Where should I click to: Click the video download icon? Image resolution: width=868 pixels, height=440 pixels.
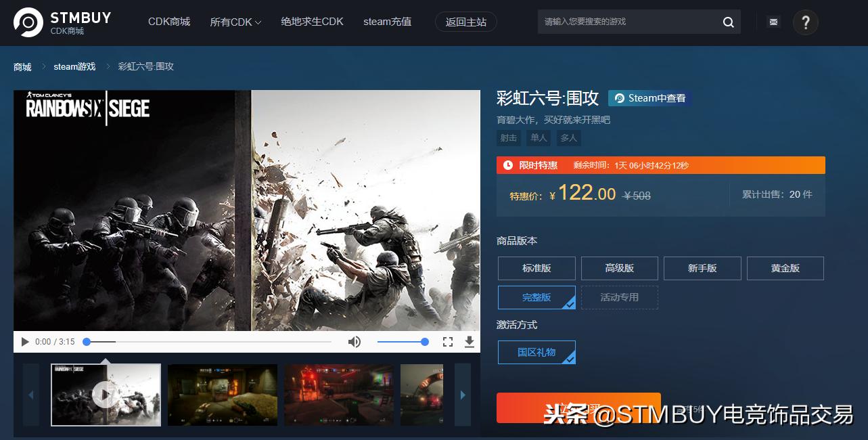tap(470, 342)
